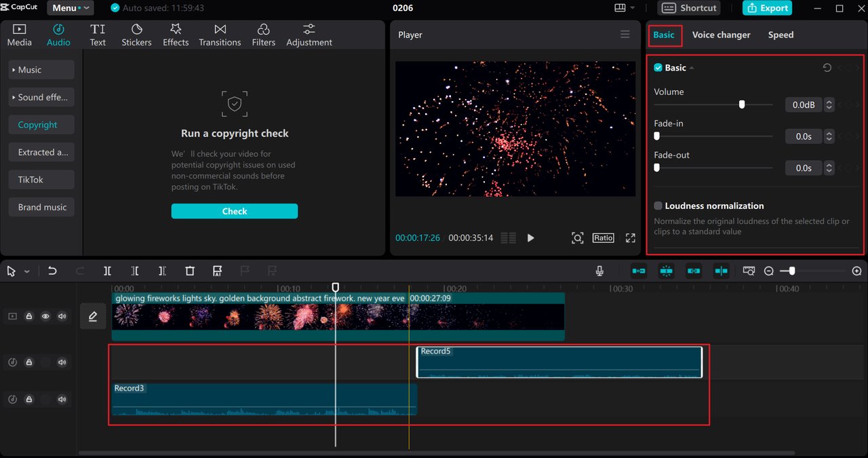Delete the selected clip
868x458 pixels.
[190, 271]
